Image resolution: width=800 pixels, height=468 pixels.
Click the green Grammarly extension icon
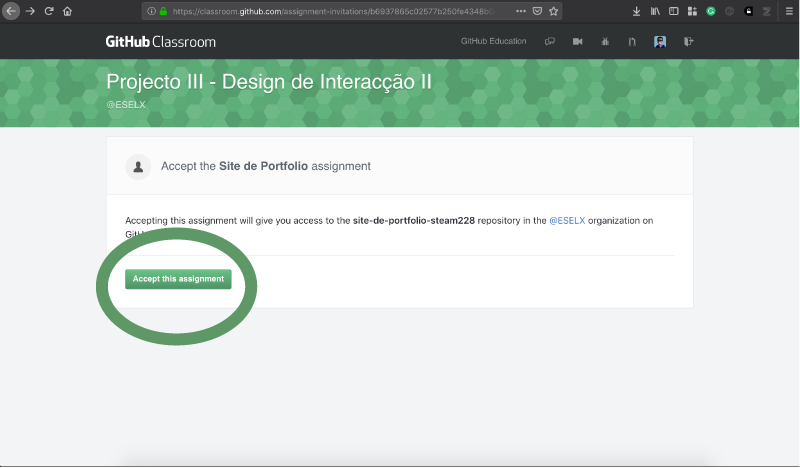click(x=711, y=11)
